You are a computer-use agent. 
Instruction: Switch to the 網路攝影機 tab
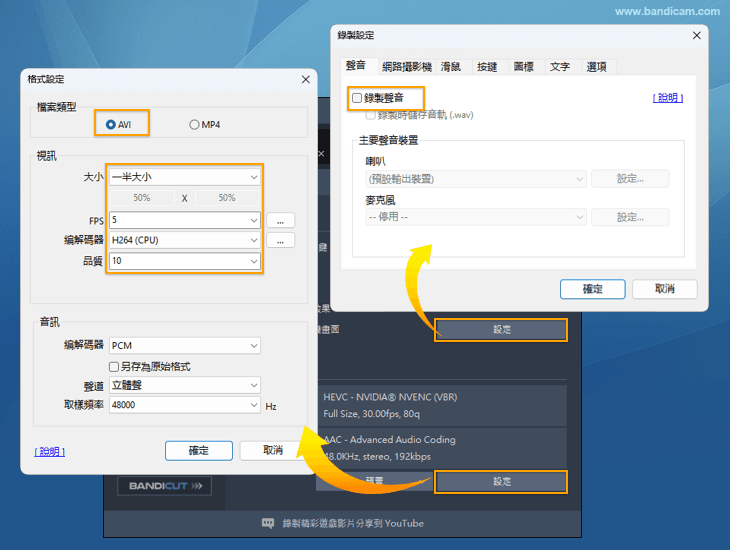[x=406, y=66]
